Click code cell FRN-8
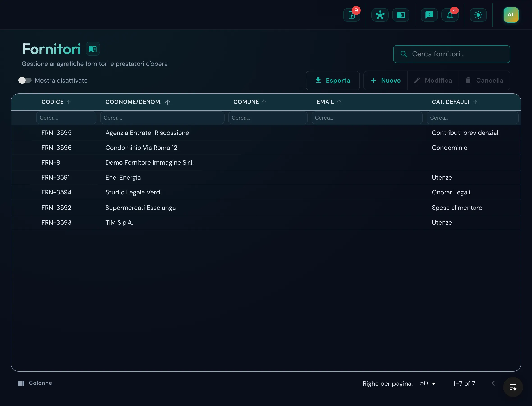The image size is (532, 406). [51, 163]
